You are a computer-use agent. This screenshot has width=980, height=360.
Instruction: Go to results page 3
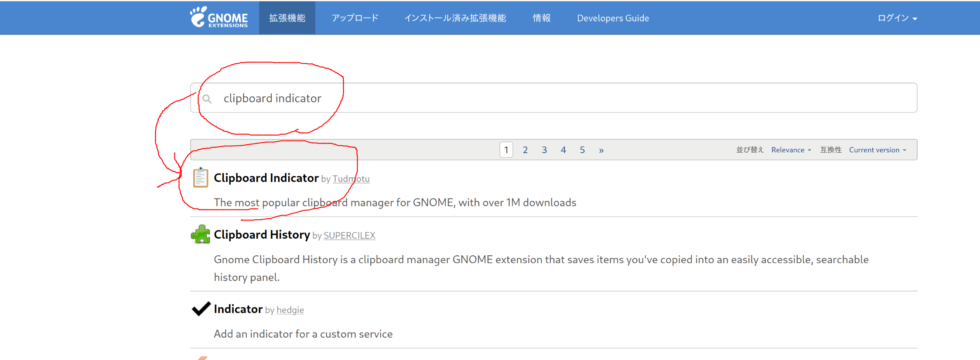(544, 150)
